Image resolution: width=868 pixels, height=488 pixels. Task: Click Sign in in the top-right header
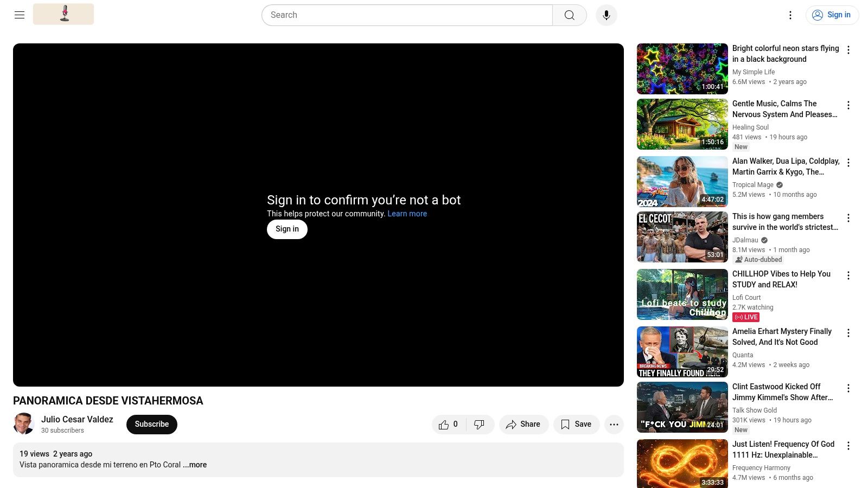point(832,15)
